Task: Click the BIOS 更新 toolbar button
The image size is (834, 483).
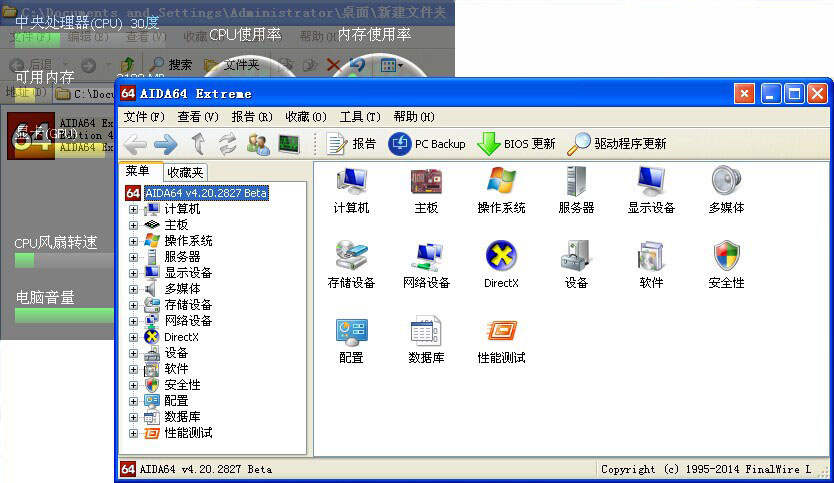Action: [x=516, y=144]
